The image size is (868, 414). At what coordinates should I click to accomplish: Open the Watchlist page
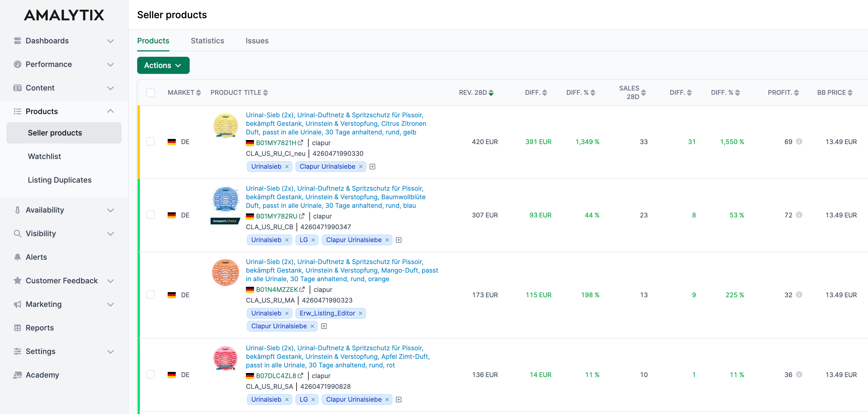[44, 156]
